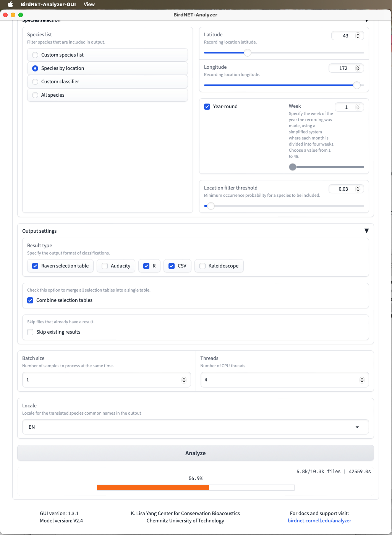Click the '5.8k/10.3k files | 42559.0s' status text
392x535 pixels.
[334, 472]
